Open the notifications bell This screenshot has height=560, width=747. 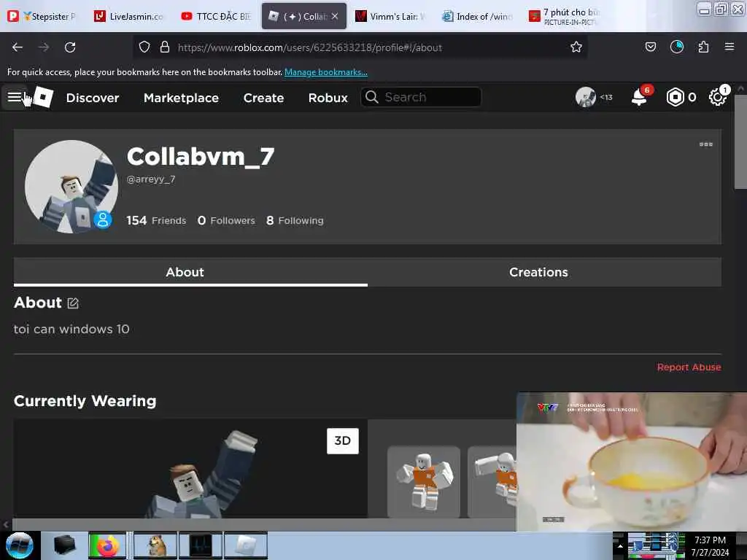coord(638,97)
